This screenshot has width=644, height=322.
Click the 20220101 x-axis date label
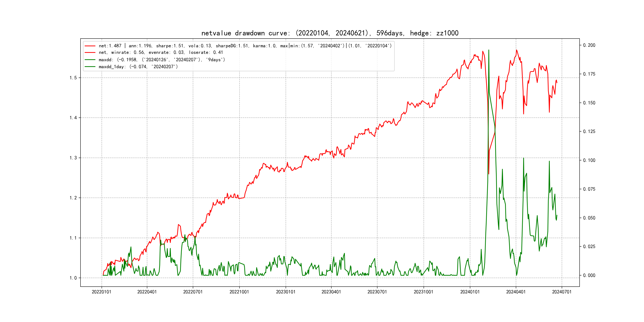(102, 292)
